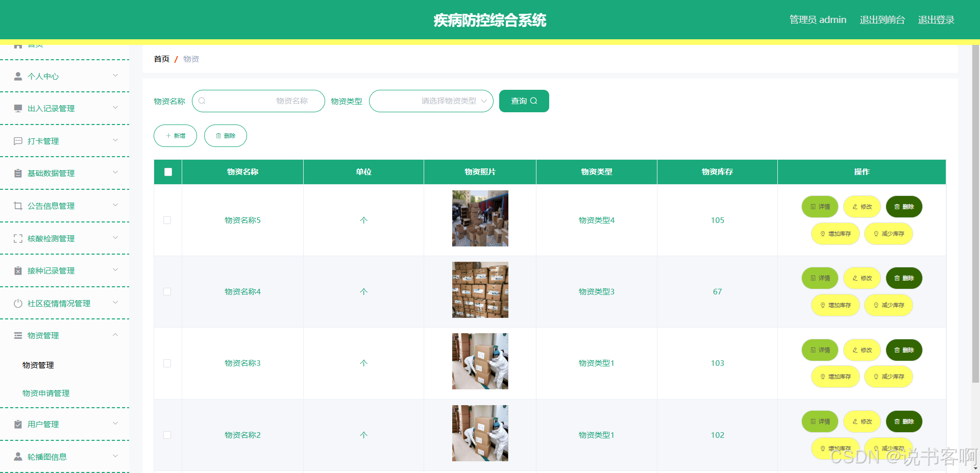Open 社区疫情情况管理 sidebar menu

[x=65, y=303]
